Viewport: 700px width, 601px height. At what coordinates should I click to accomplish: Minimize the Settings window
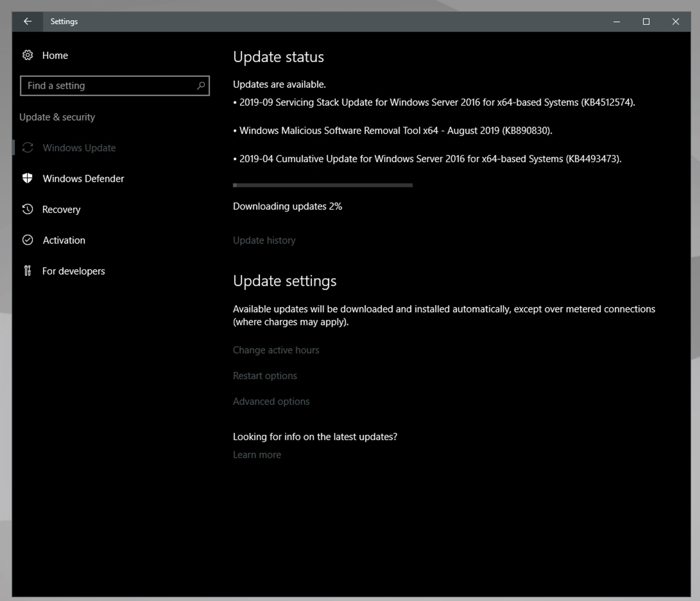[617, 21]
